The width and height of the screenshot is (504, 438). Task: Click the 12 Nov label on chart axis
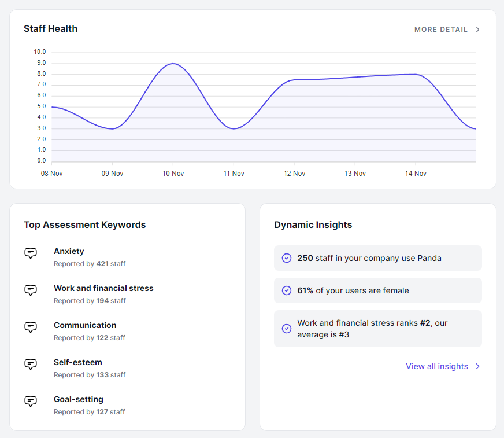tap(294, 174)
